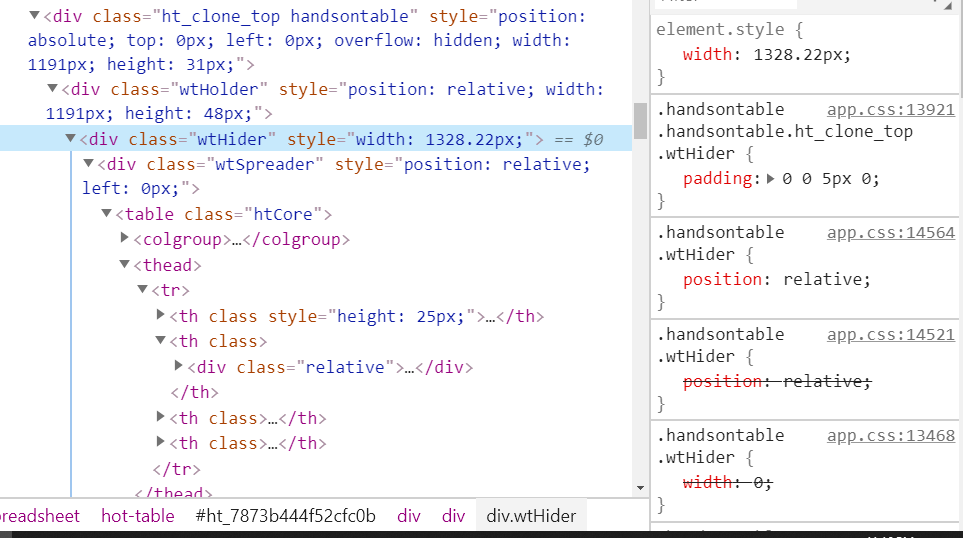This screenshot has height=538, width=963.
Task: Collapse the wtSpreader div node
Action: click(88, 164)
